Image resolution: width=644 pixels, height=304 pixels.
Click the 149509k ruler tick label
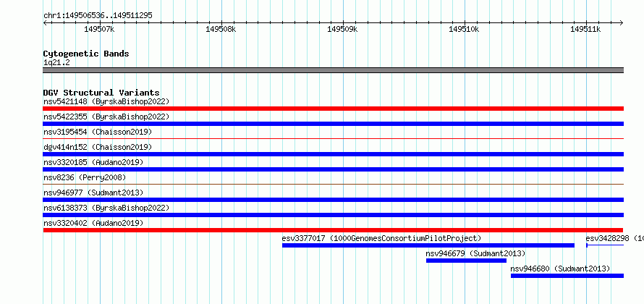pyautogui.click(x=342, y=29)
